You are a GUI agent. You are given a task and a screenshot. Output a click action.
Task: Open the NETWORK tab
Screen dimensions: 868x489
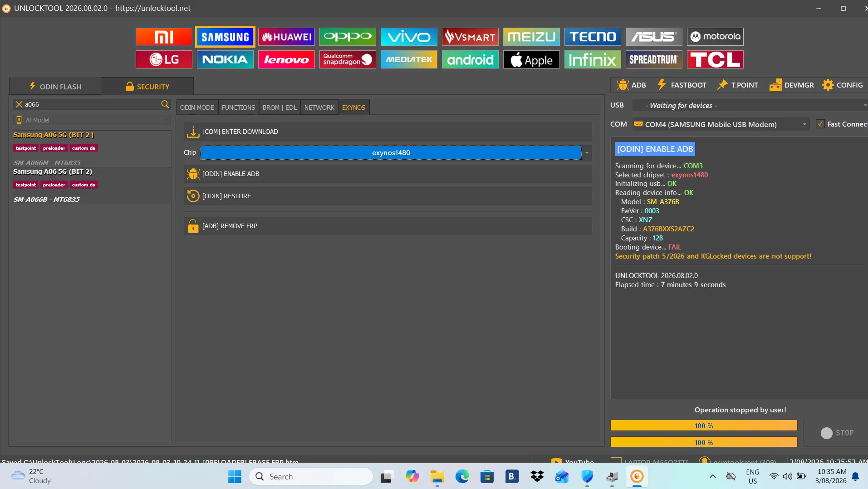[x=319, y=108]
